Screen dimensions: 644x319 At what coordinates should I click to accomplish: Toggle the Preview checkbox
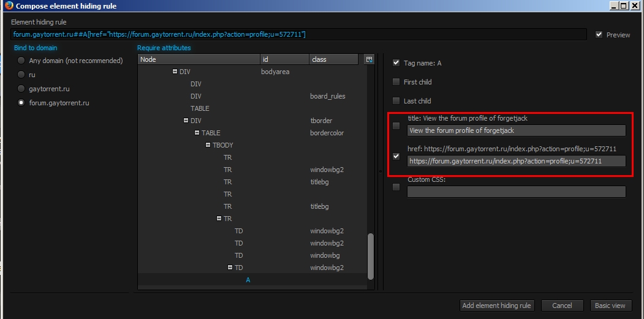click(x=599, y=35)
